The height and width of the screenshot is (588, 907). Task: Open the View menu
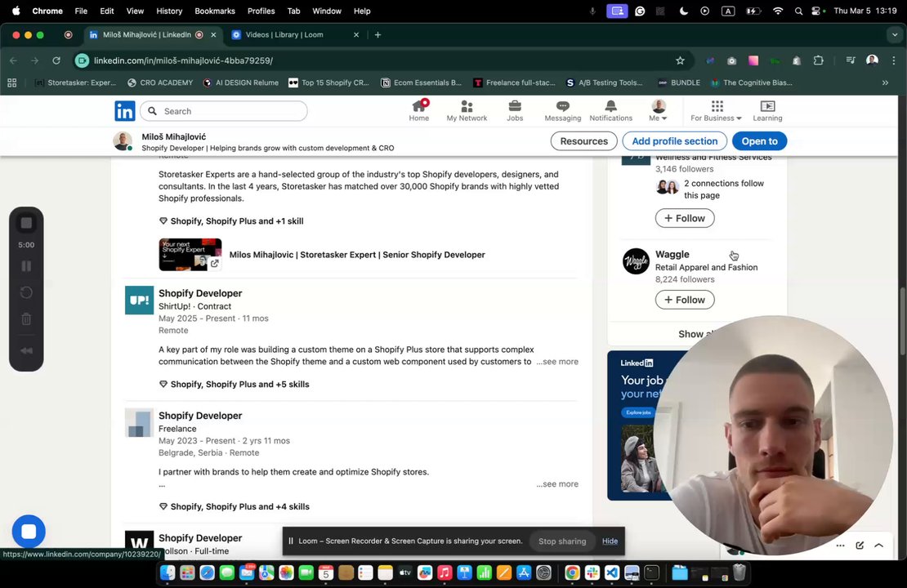click(135, 11)
